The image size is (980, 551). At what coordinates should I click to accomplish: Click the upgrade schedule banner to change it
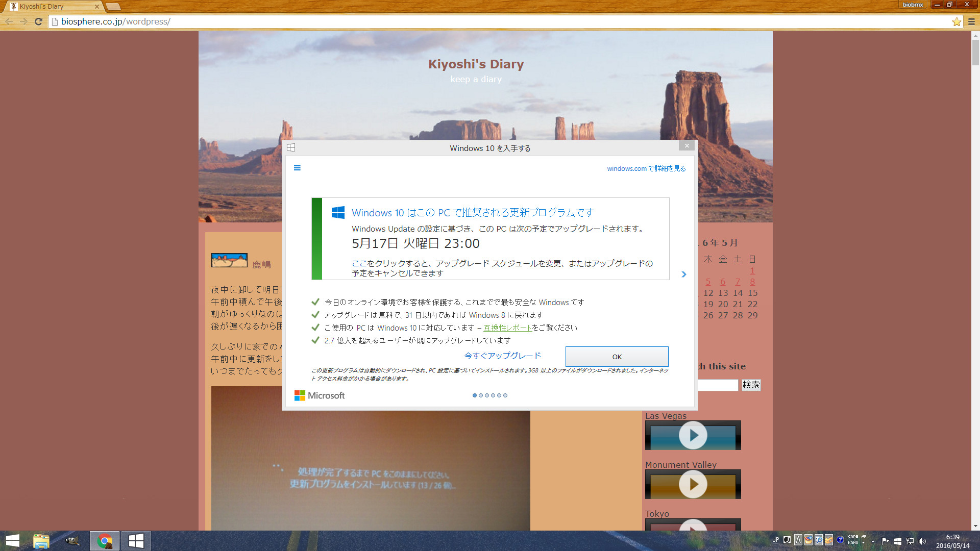click(490, 239)
